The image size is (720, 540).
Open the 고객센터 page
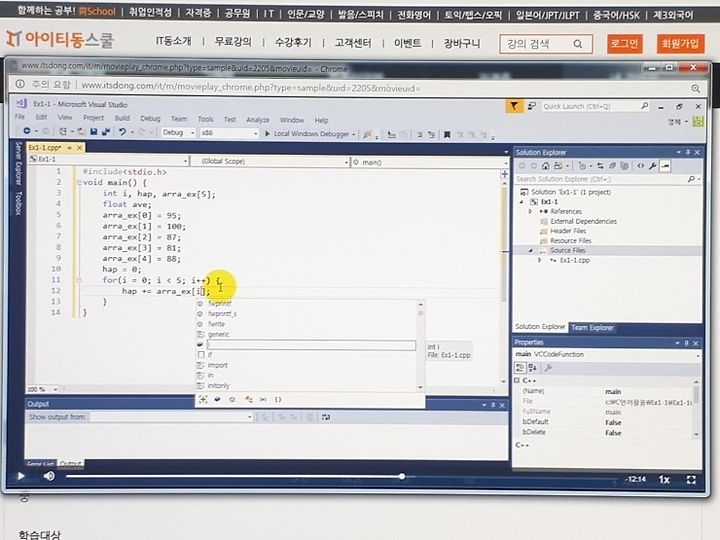click(x=353, y=43)
